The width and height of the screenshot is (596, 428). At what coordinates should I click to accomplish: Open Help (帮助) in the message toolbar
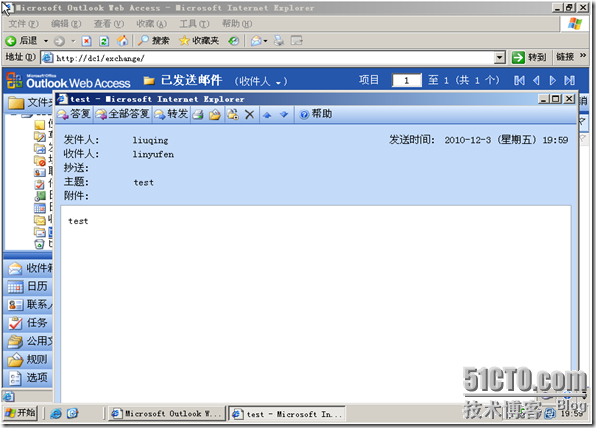tap(315, 114)
